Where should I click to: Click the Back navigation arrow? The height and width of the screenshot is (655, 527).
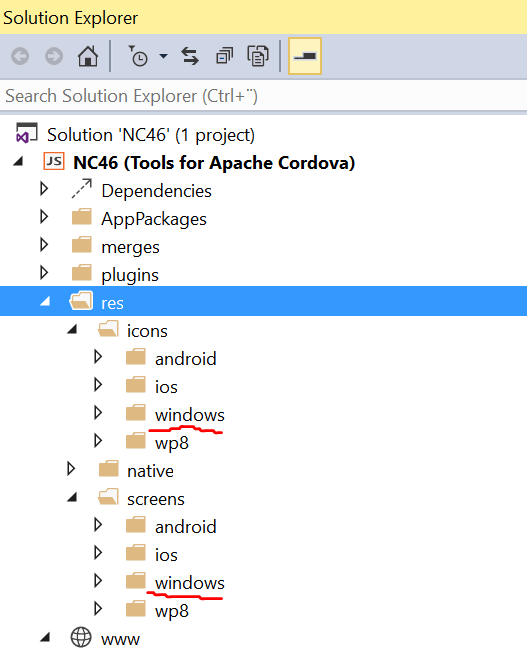coord(20,56)
